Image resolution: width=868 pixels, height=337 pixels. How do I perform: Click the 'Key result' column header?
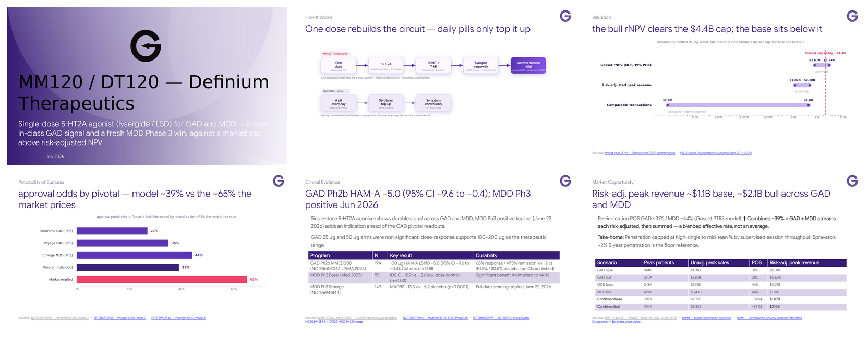(x=431, y=256)
